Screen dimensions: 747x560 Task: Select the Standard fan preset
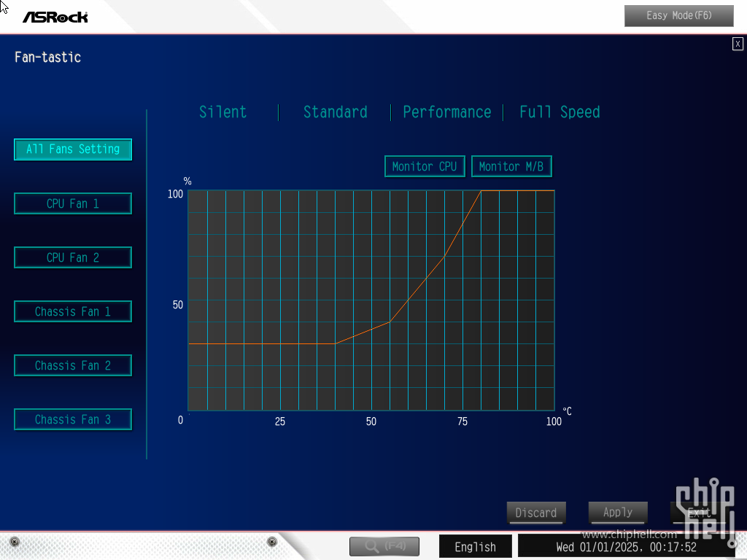(336, 112)
